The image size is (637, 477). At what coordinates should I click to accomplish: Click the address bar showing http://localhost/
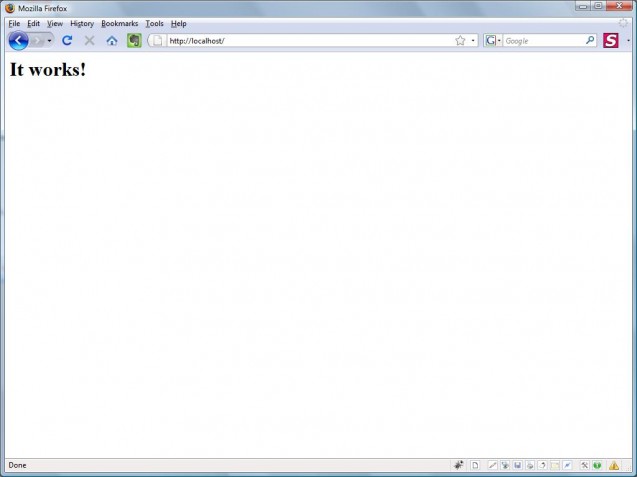click(x=311, y=41)
